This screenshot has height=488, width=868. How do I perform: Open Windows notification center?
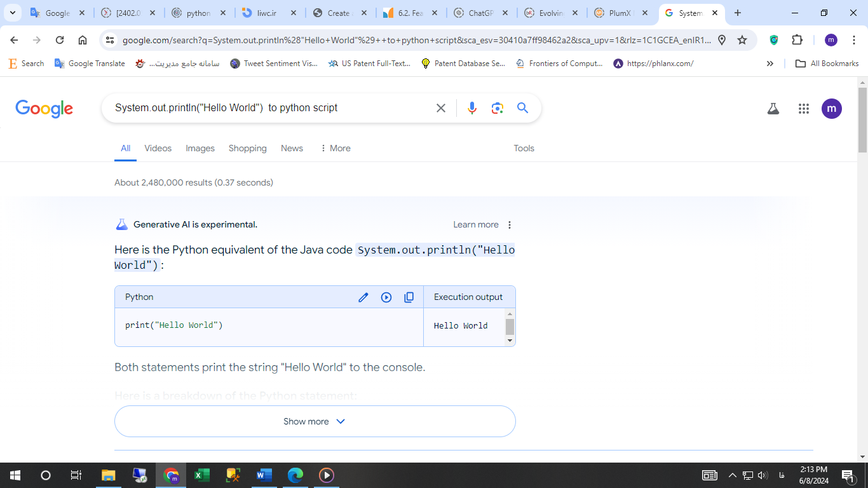[x=847, y=475]
